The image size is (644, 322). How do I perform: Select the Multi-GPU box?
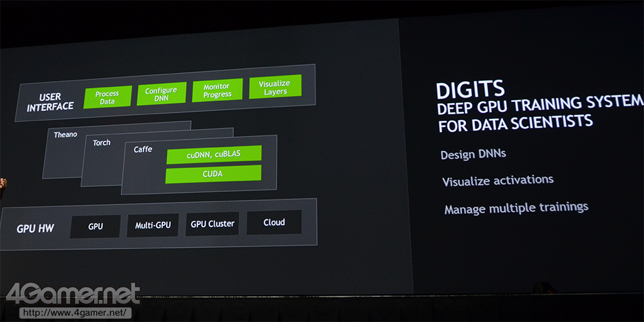[153, 225]
